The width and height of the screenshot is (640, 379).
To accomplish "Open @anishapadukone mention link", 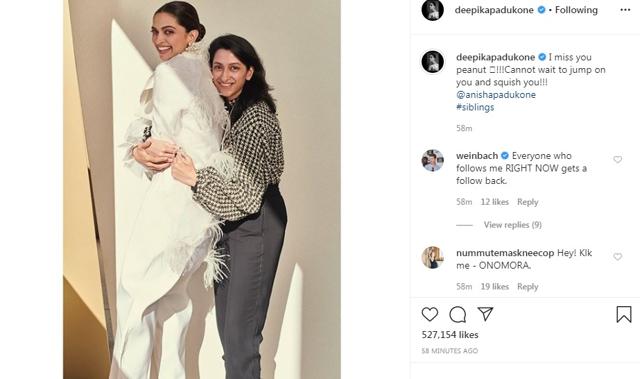I will click(496, 95).
